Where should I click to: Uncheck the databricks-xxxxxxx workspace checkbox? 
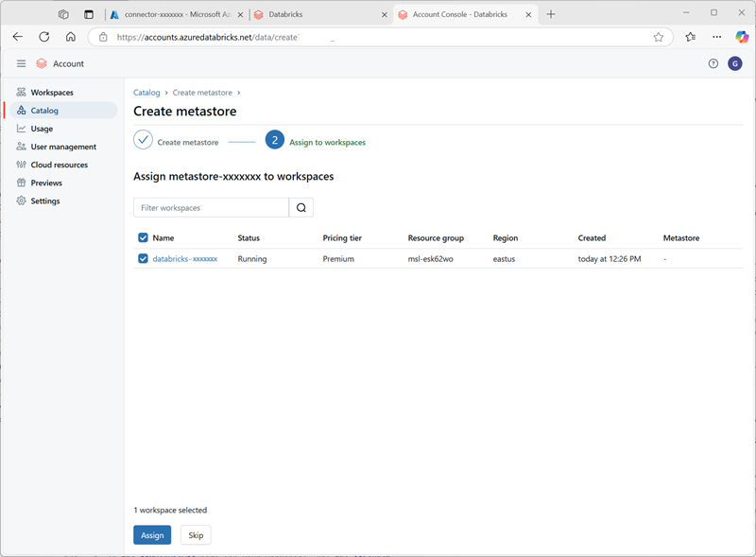(143, 259)
